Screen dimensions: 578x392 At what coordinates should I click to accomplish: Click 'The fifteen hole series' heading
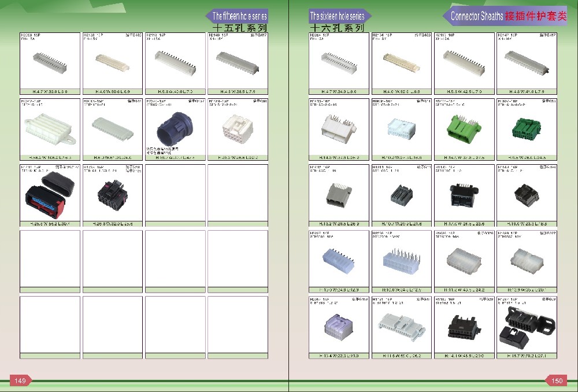[239, 16]
